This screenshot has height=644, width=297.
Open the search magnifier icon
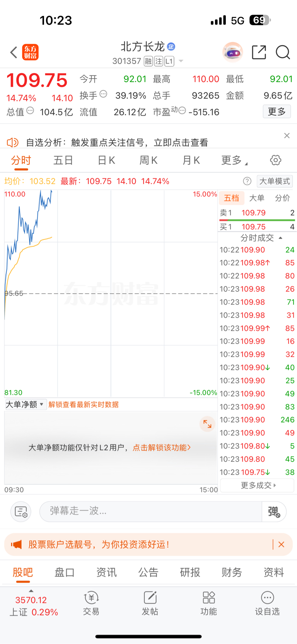tap(283, 52)
